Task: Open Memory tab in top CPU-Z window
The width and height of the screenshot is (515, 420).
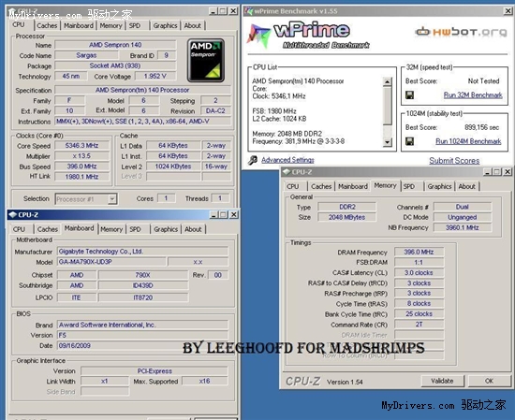Action: tap(110, 25)
